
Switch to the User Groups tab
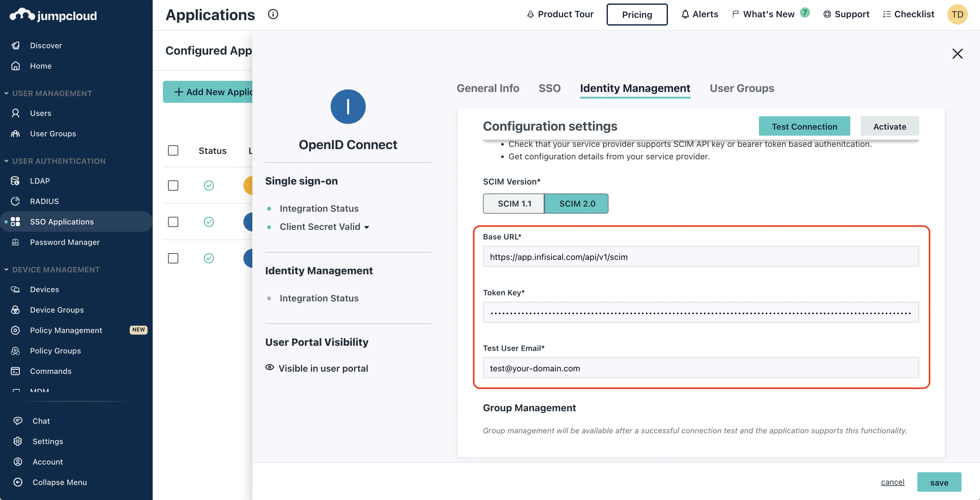[742, 88]
